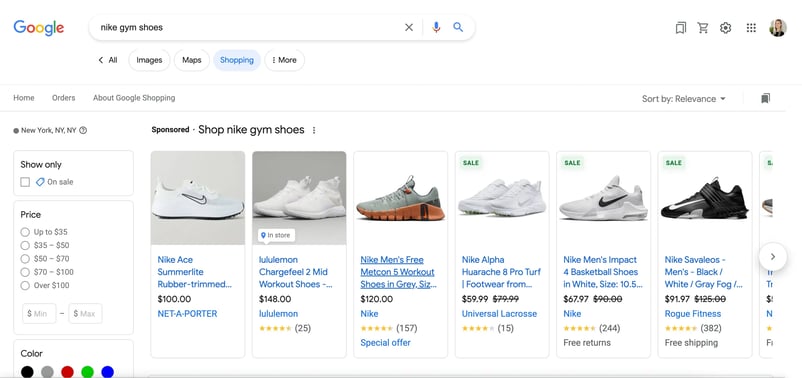The height and width of the screenshot is (378, 802).
Task: Visit the NET-A-PORTER seller link
Action: 187,314
